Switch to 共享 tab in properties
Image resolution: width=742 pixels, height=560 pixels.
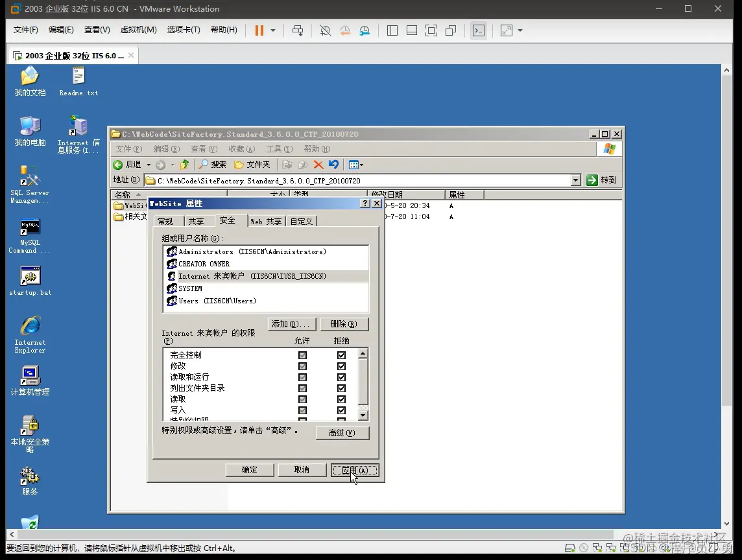[196, 222]
